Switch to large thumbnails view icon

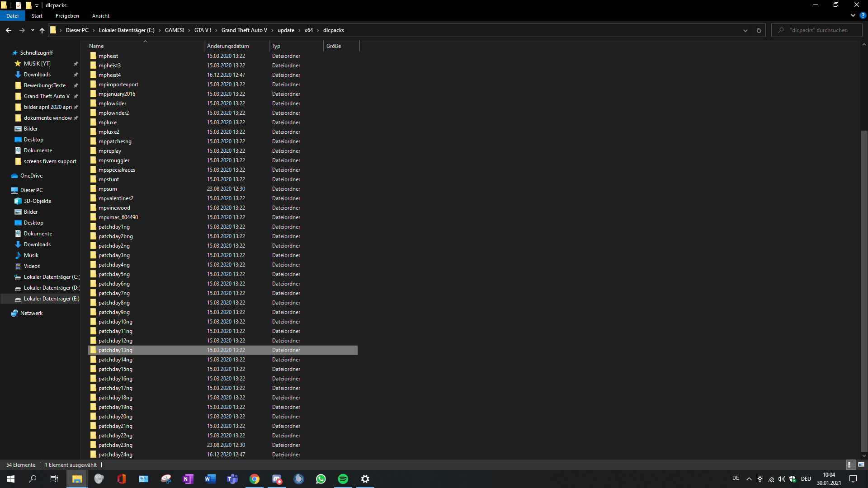(861, 465)
